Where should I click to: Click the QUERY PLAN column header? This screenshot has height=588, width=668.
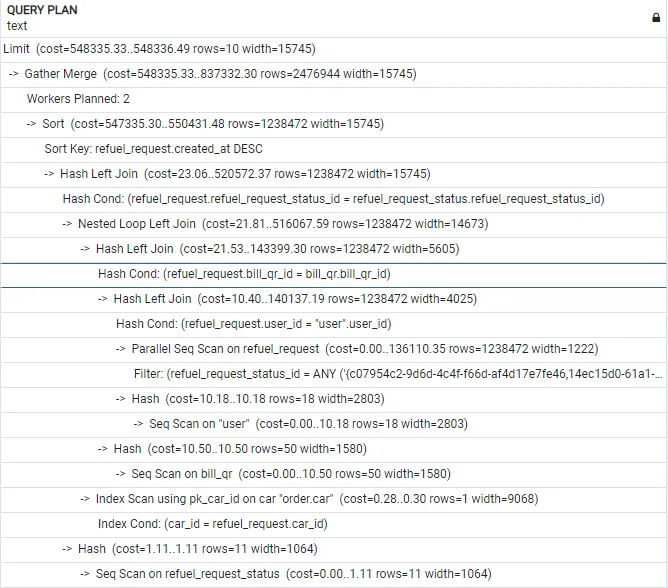(x=42, y=10)
